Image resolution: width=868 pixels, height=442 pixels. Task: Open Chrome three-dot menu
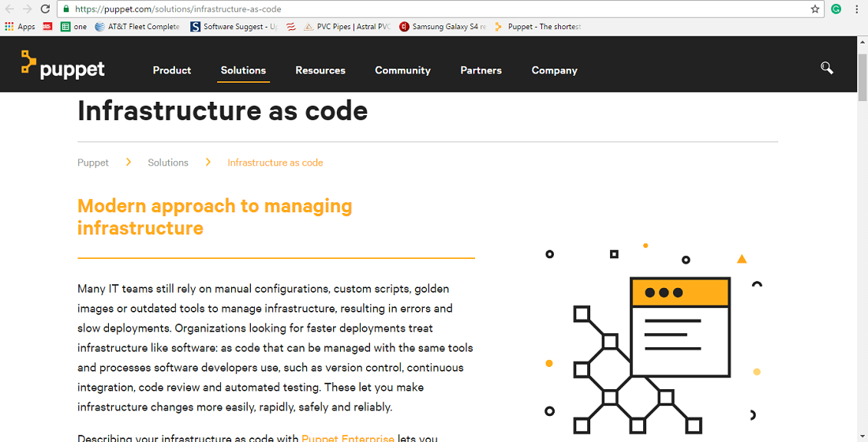coord(856,9)
